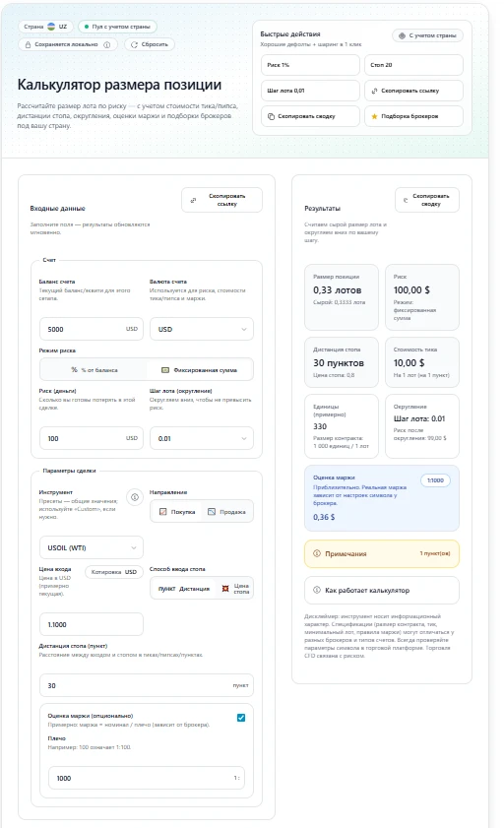The height and width of the screenshot is (828, 504).
Task: Click the Покупка chart icon
Action: tap(163, 512)
